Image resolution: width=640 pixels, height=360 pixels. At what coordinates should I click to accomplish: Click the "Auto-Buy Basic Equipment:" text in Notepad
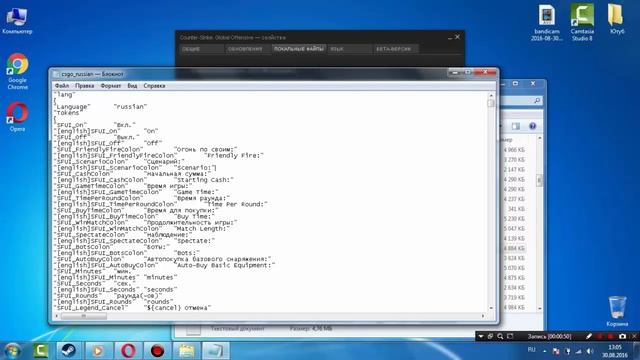point(225,265)
